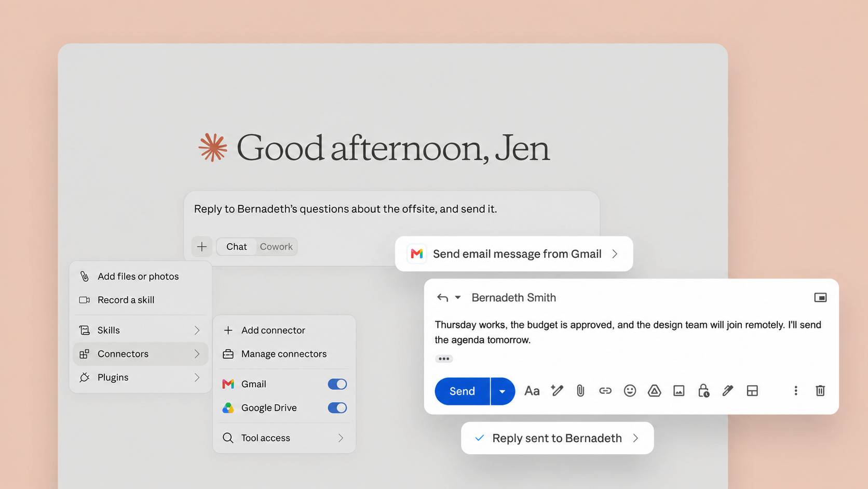Open the emoji picker icon
This screenshot has width=868, height=489.
click(630, 391)
